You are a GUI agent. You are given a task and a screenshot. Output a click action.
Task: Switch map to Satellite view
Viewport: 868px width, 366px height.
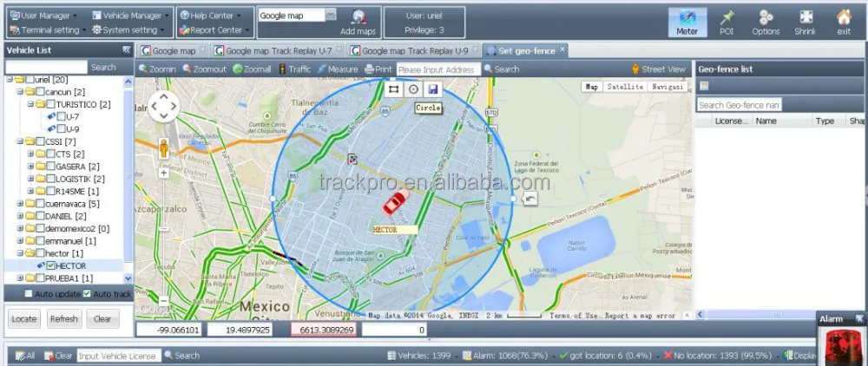[625, 87]
